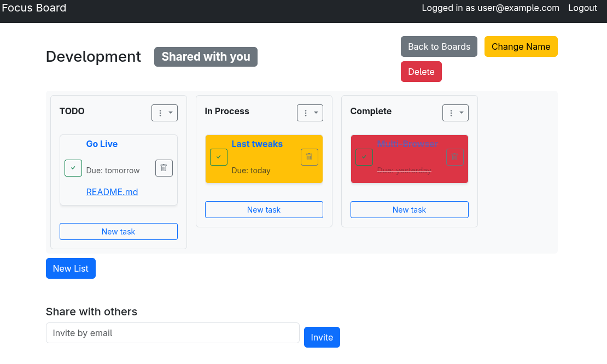Check off the Last tweaks task
Viewport: 607px width, 364px height.
click(219, 157)
